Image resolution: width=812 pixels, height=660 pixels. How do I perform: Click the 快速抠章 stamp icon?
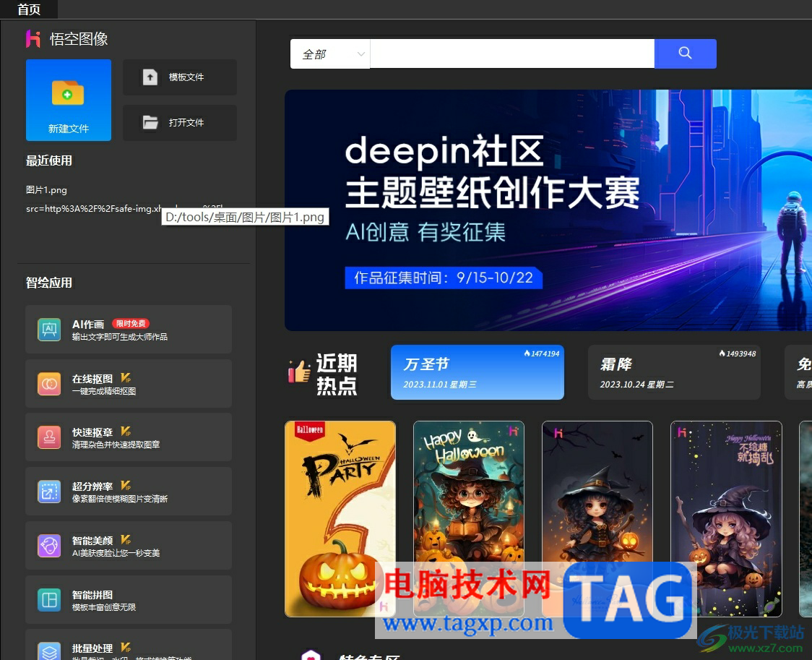point(49,438)
